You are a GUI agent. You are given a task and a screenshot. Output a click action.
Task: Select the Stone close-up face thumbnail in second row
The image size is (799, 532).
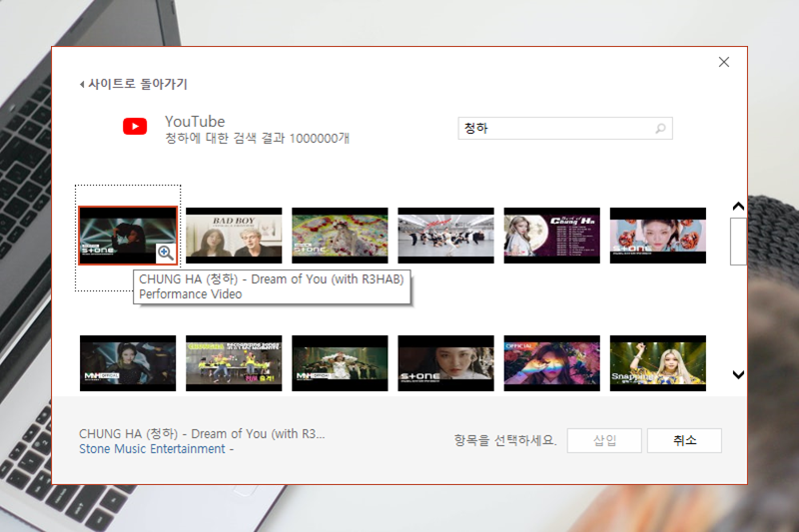point(445,363)
